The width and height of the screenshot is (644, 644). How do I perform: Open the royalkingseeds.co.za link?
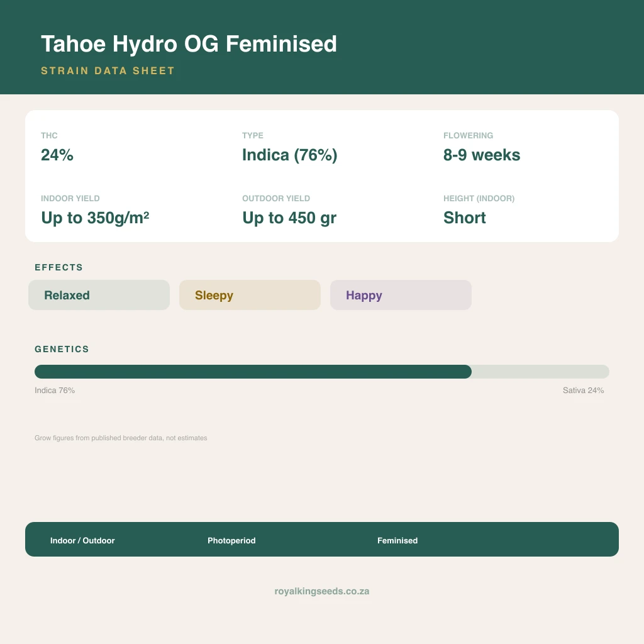tap(321, 591)
